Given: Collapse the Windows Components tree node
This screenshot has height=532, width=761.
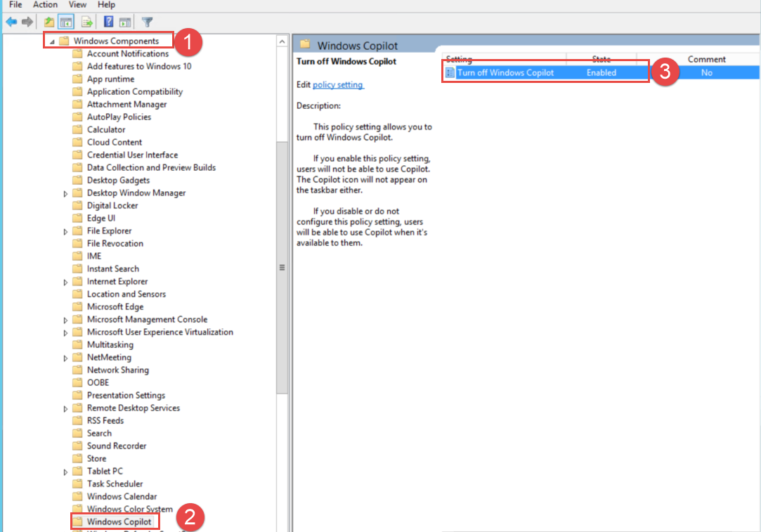Looking at the screenshot, I should 53,41.
